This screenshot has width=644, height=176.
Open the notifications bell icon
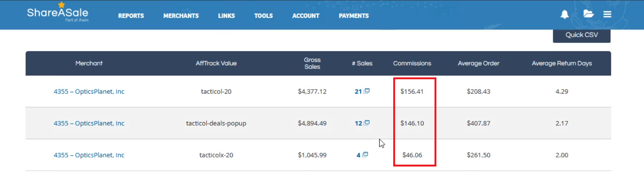[564, 14]
